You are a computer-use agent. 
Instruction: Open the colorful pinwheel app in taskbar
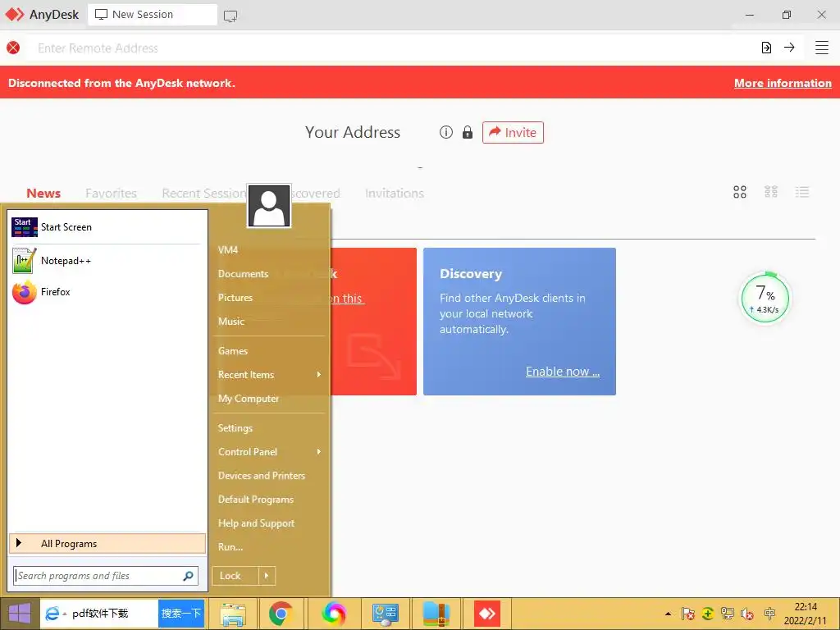[334, 614]
